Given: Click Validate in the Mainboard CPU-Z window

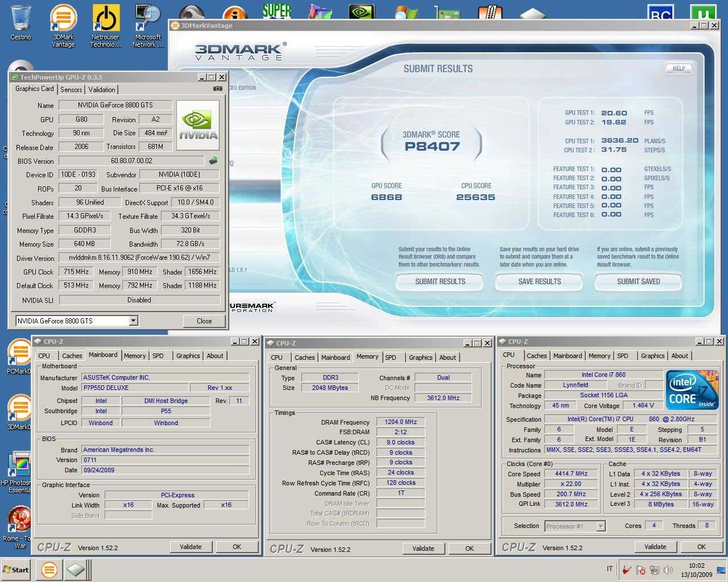Looking at the screenshot, I should click(191, 547).
